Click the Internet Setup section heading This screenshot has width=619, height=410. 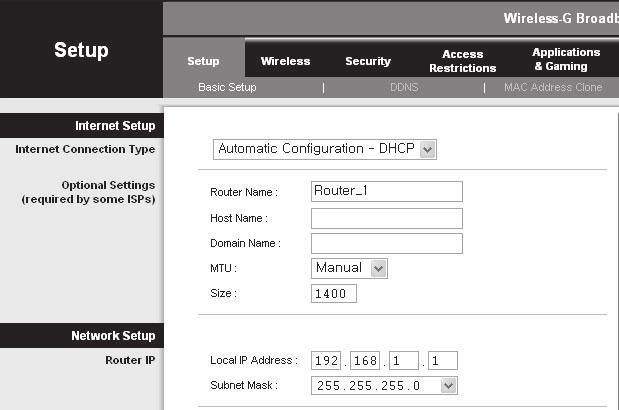[x=115, y=125]
